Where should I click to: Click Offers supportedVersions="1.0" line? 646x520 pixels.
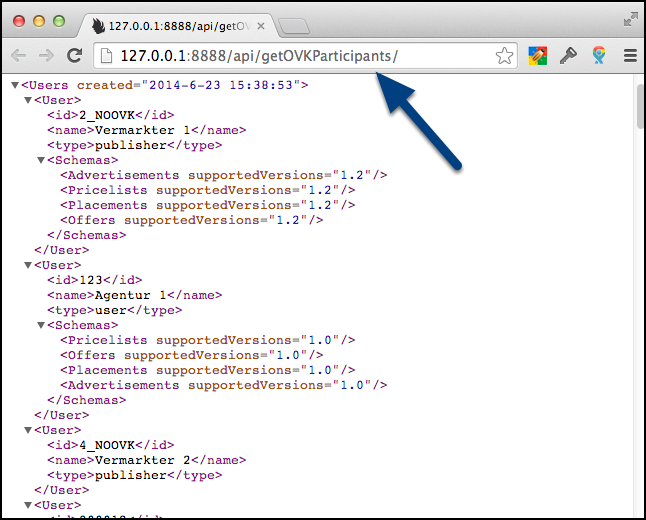click(192, 355)
